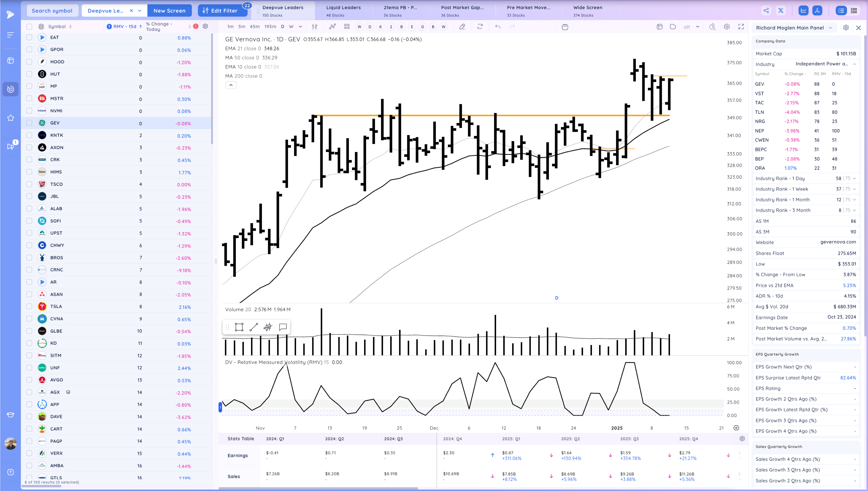The image size is (868, 491).
Task: Click the X (Twitter) share icon
Action: [781, 10]
